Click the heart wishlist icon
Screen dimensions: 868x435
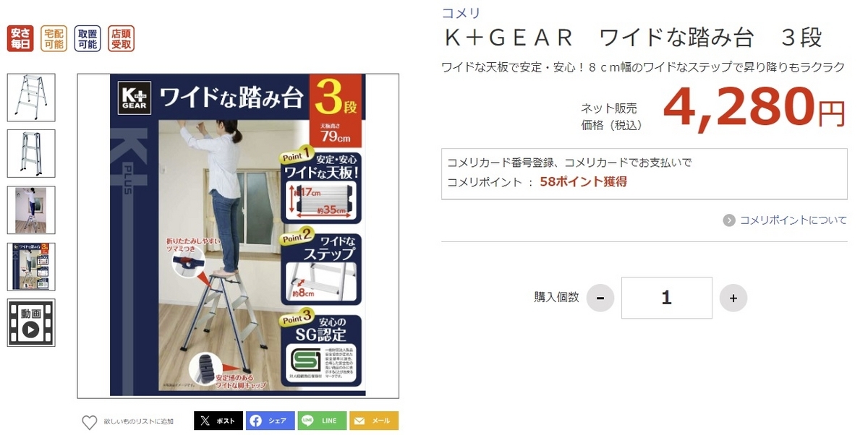89,422
